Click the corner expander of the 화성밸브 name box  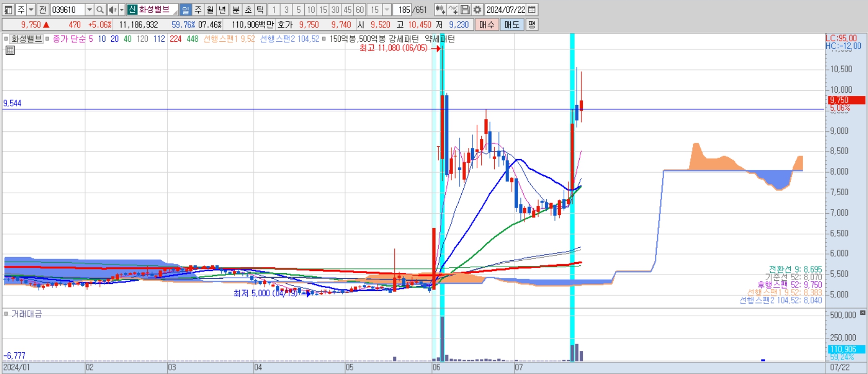(x=175, y=13)
